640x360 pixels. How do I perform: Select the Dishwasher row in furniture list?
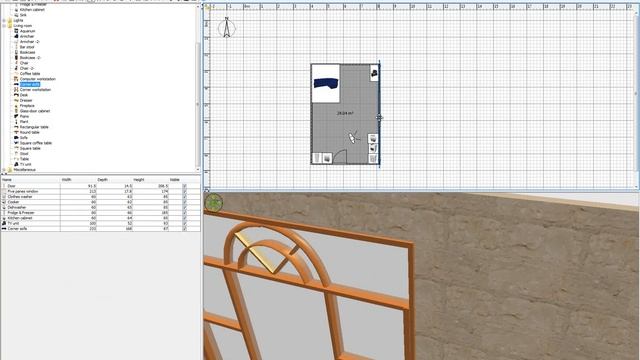100,207
